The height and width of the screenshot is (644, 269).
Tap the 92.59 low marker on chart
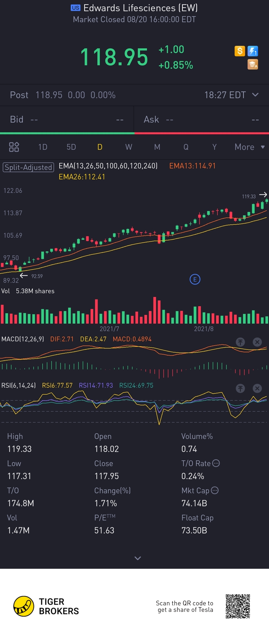point(37,276)
